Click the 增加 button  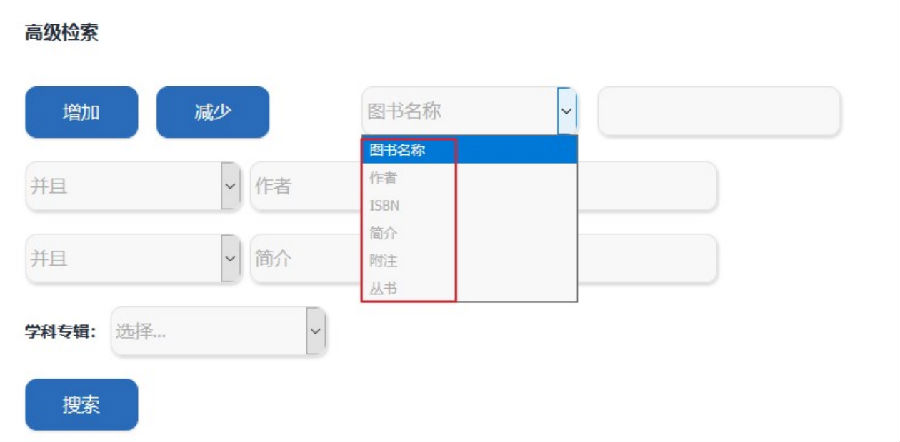tap(81, 112)
